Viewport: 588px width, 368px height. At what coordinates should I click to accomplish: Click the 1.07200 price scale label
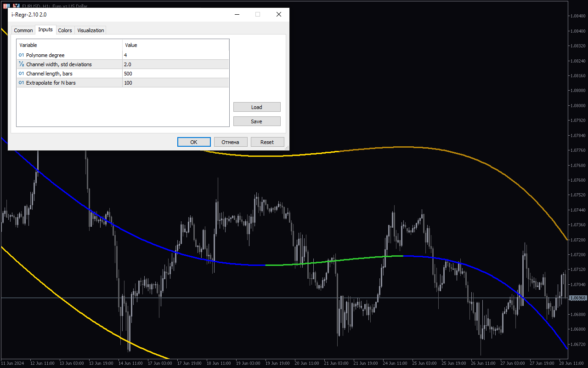pyautogui.click(x=577, y=254)
